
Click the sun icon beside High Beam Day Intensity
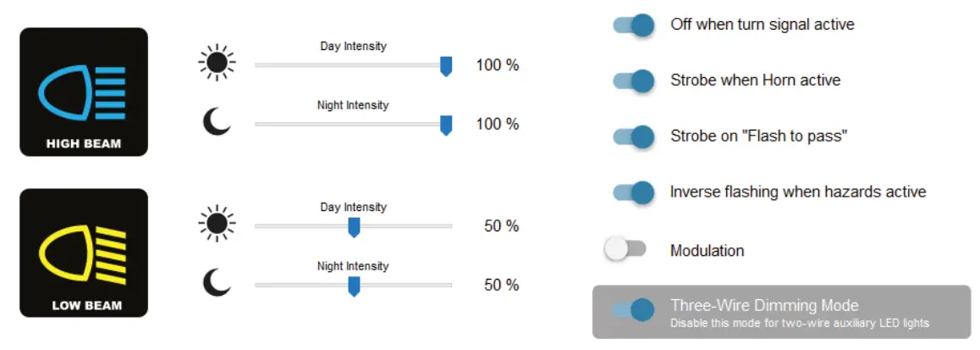217,63
